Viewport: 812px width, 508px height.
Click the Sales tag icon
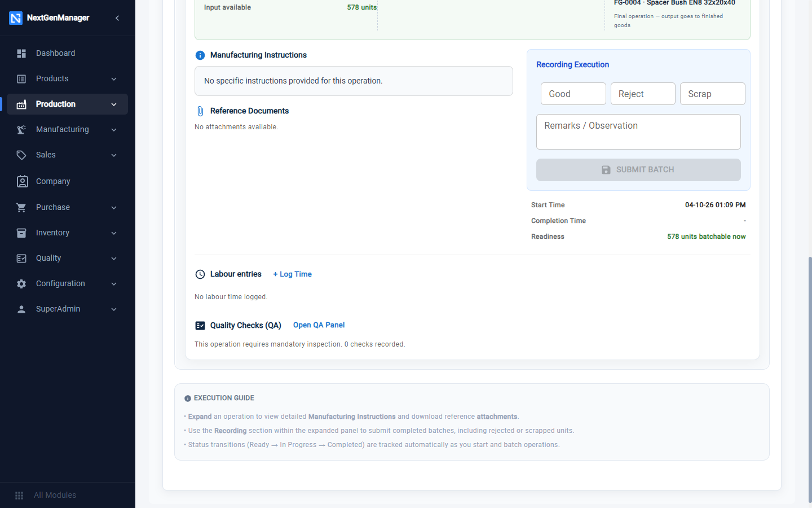tap(21, 155)
